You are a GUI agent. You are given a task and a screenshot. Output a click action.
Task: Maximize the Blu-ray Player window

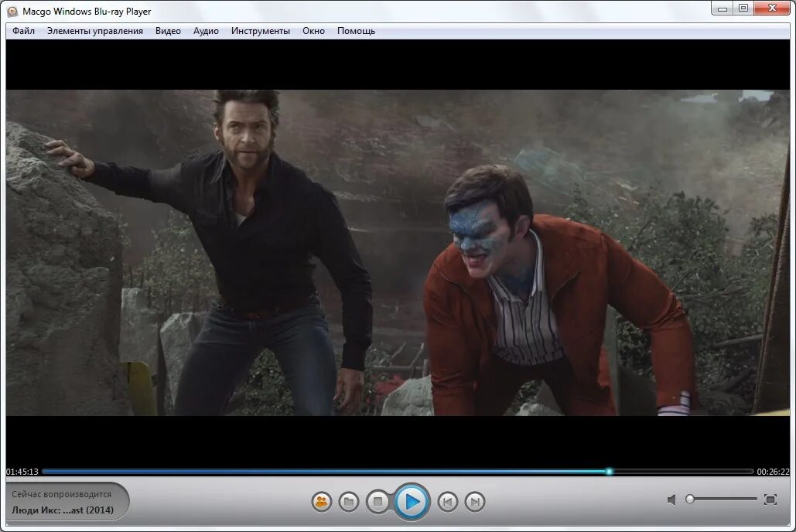pyautogui.click(x=743, y=9)
